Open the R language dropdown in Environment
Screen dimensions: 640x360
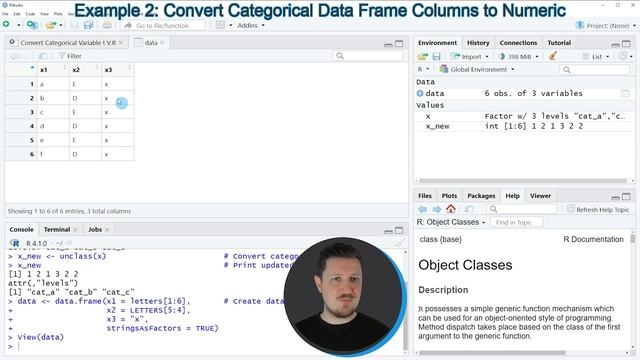pyautogui.click(x=423, y=69)
